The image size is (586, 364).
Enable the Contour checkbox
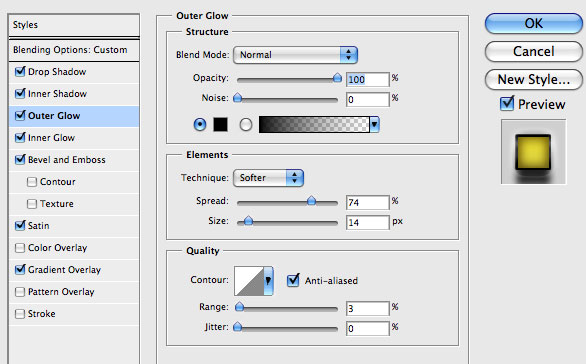(32, 182)
